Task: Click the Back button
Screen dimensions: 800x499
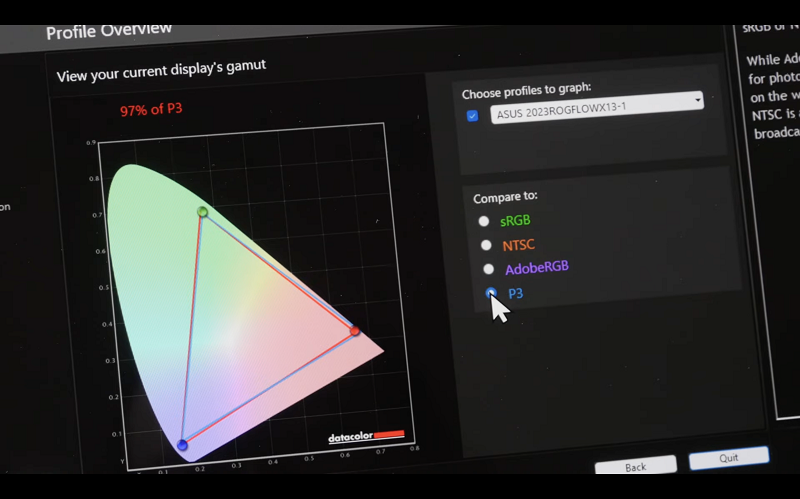Action: pyautogui.click(x=636, y=465)
